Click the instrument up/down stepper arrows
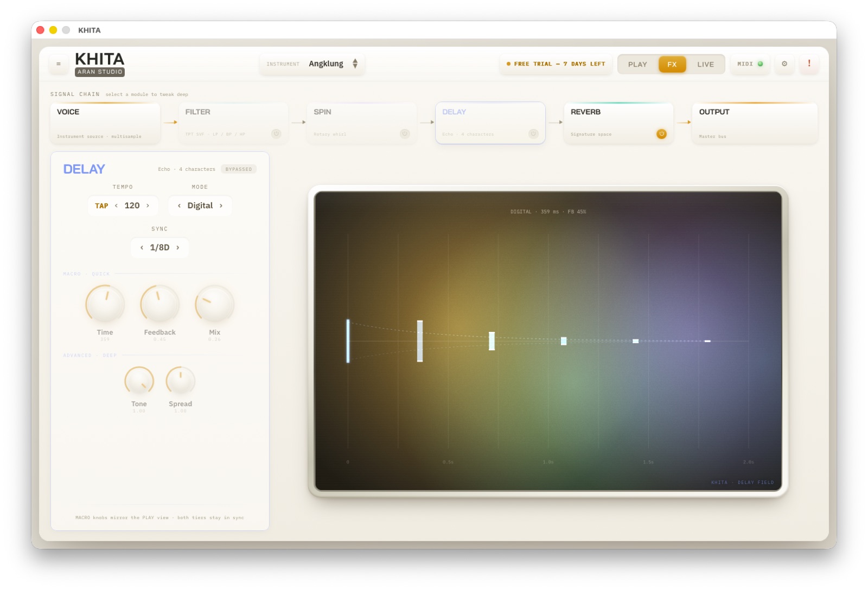868x590 pixels. click(x=355, y=64)
